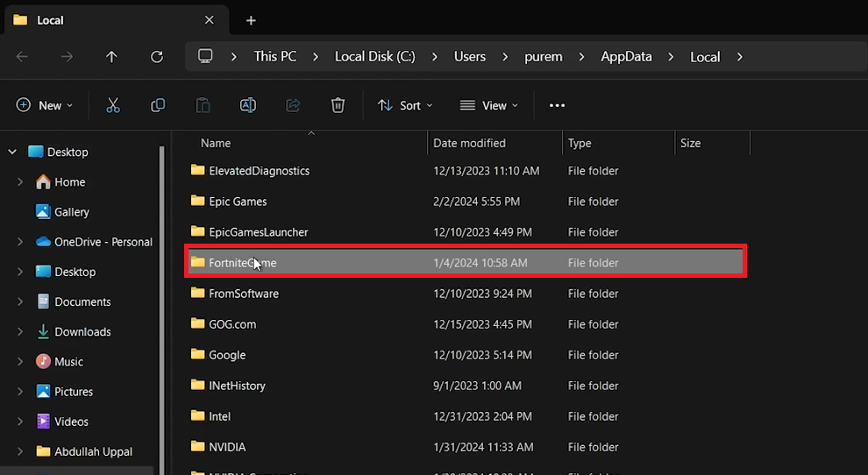The image size is (868, 475).
Task: Open the Sort dropdown menu
Action: [x=405, y=105]
